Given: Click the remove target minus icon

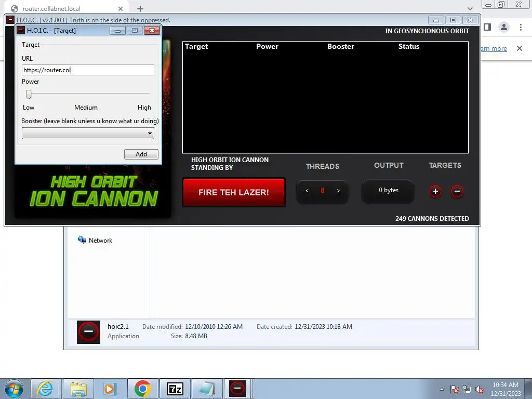Looking at the screenshot, I should [457, 191].
